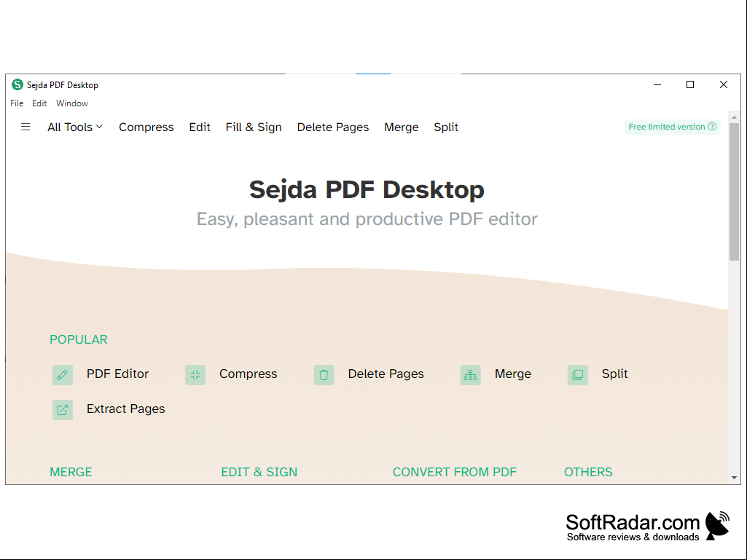Click the Compress arrows icon

(195, 375)
